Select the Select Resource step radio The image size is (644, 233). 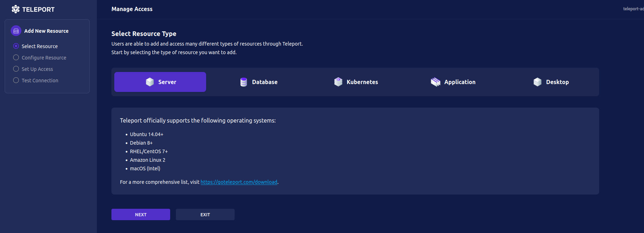[16, 46]
